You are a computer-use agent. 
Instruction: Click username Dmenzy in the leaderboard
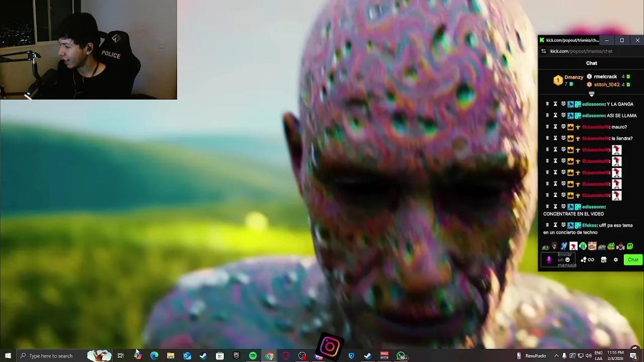coord(574,77)
